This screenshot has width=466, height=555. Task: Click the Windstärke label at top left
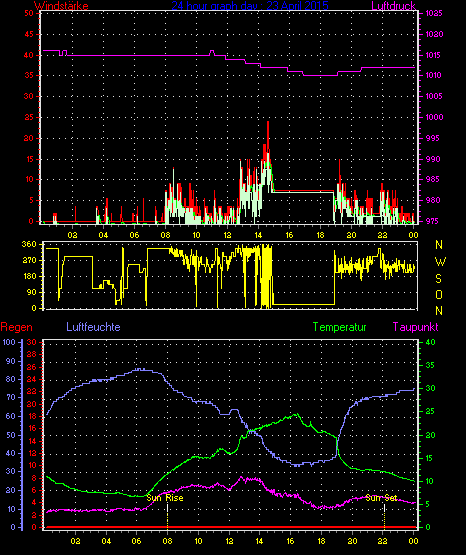pos(61,6)
